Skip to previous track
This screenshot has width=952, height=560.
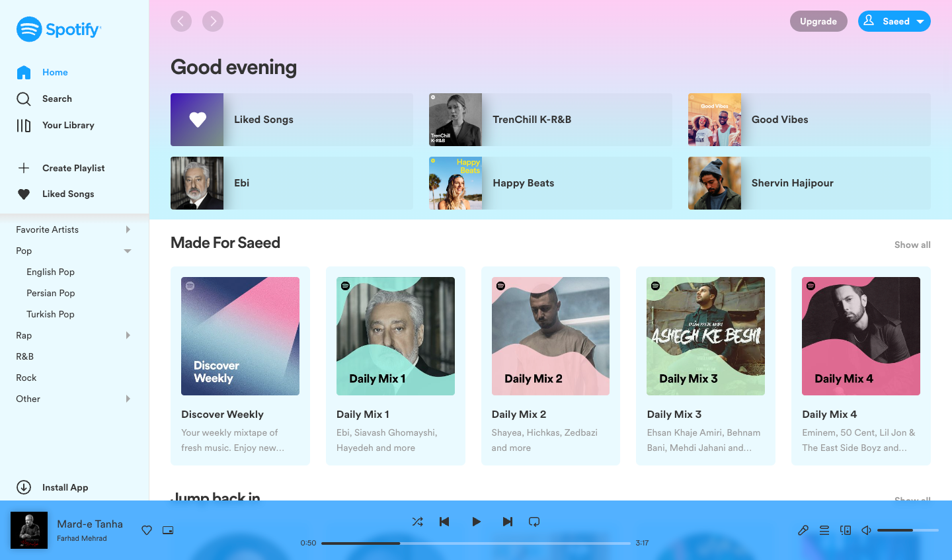click(x=444, y=522)
